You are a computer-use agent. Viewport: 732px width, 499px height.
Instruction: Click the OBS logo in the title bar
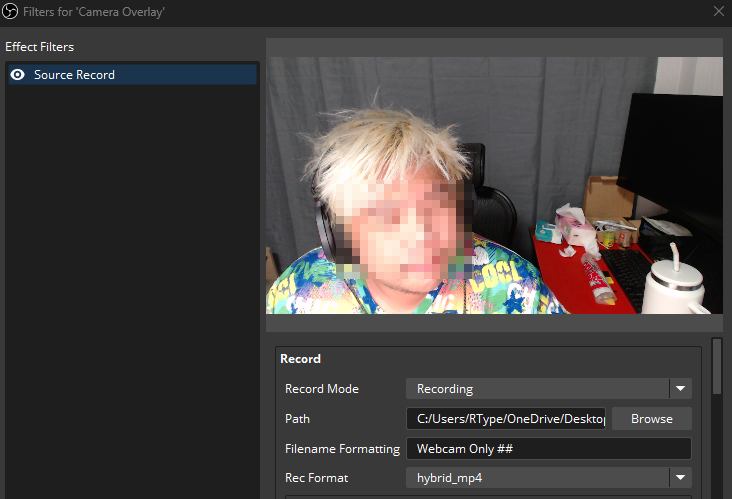[11, 11]
